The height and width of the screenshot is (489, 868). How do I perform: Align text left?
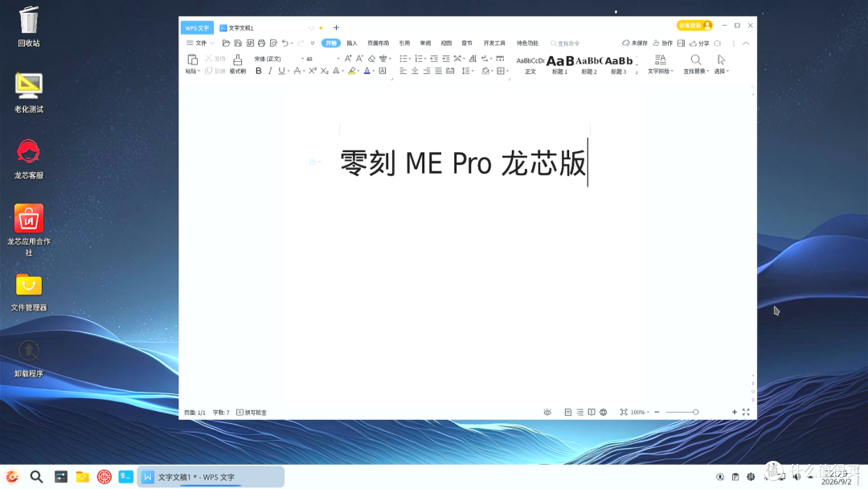pos(403,71)
